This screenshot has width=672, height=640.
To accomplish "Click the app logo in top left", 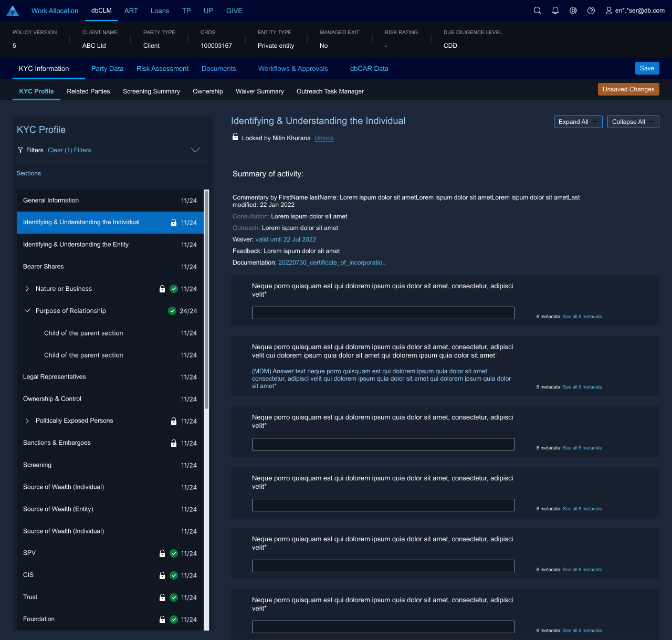I will click(13, 11).
